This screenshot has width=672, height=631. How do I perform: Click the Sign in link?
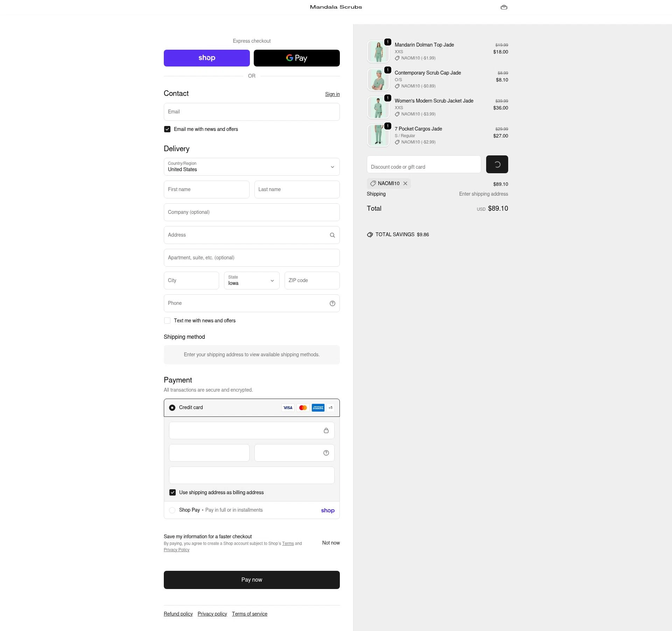click(332, 94)
